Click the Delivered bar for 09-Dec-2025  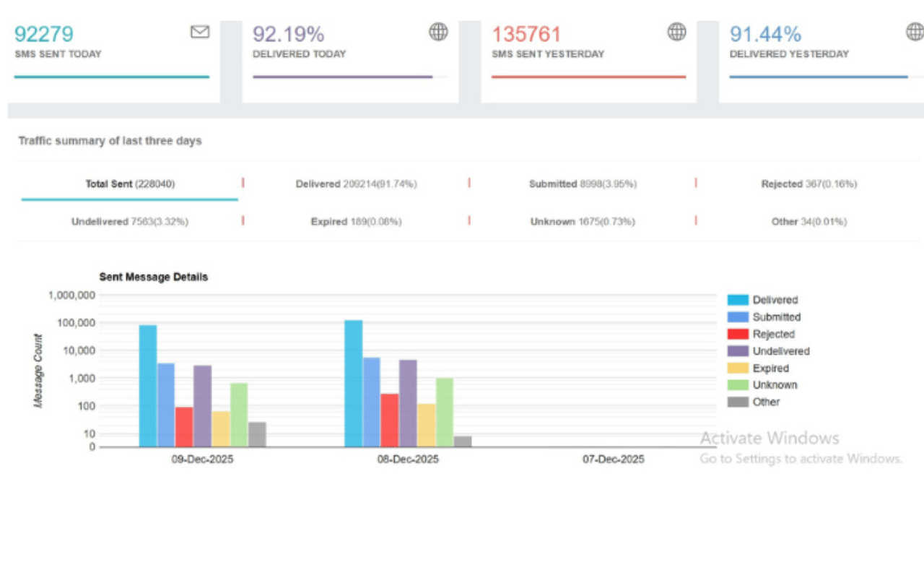pyautogui.click(x=148, y=386)
